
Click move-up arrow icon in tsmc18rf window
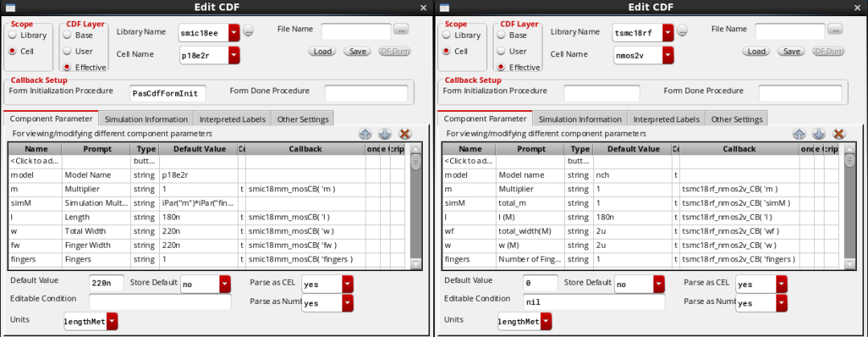(x=799, y=134)
